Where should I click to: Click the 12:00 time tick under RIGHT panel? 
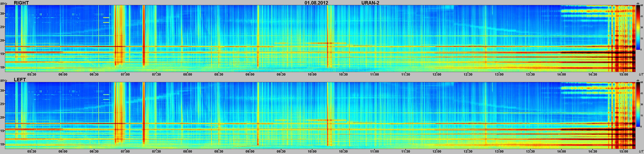pos(437,74)
